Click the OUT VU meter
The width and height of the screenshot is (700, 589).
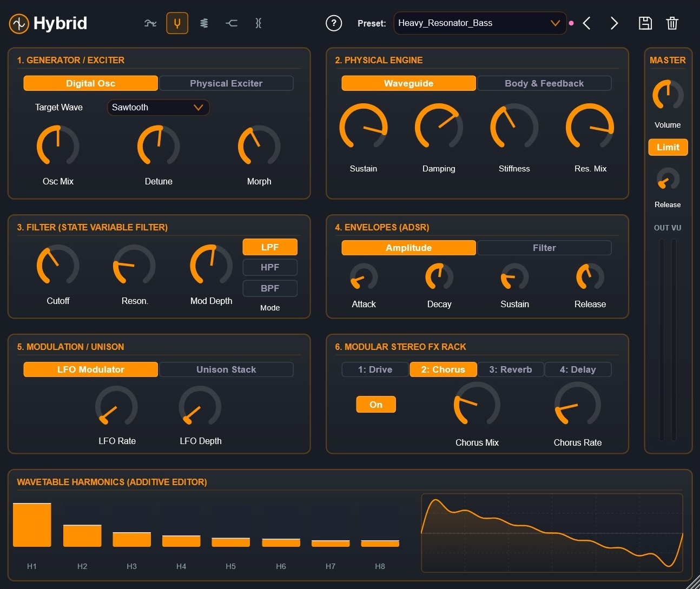(668, 340)
